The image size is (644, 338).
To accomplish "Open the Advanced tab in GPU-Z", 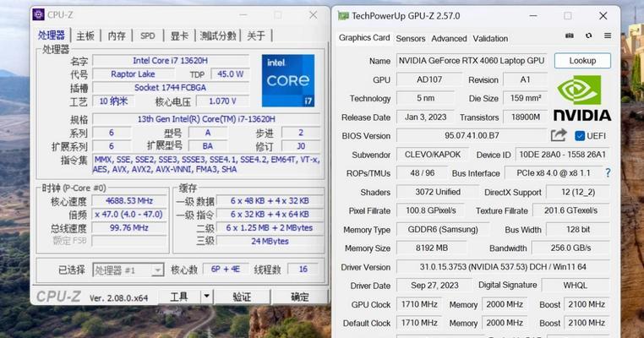I will [449, 39].
